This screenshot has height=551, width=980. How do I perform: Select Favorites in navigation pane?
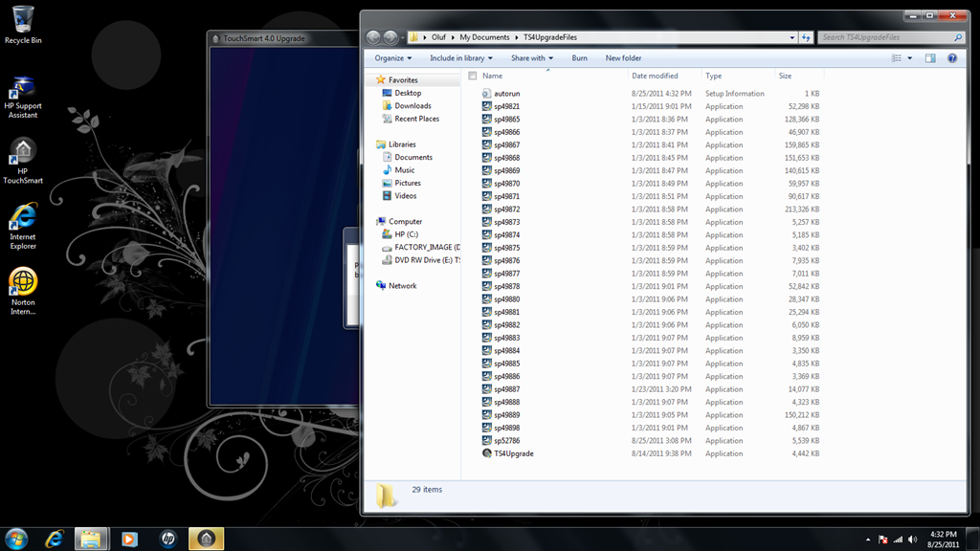[403, 80]
